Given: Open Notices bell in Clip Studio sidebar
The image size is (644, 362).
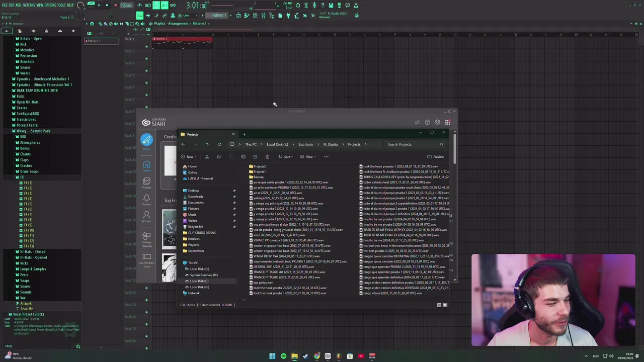Looking at the screenshot, I should click(x=146, y=199).
